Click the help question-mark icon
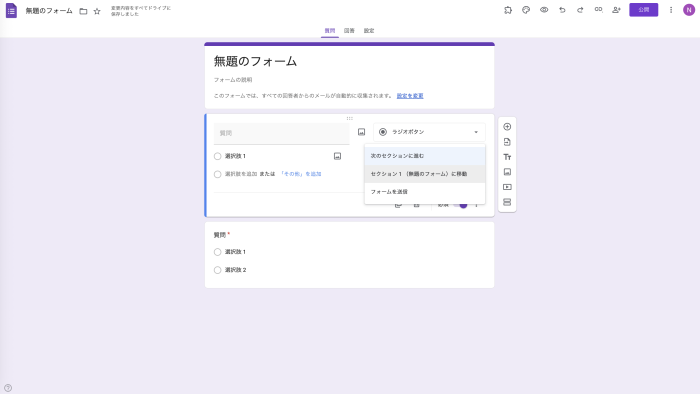The height and width of the screenshot is (394, 700). (x=8, y=388)
